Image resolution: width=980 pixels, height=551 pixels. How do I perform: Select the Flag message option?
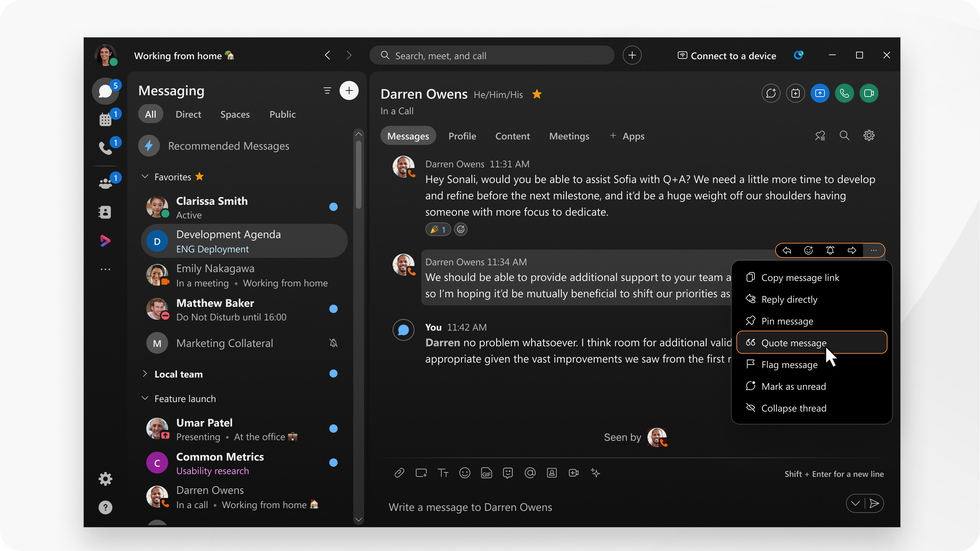[x=789, y=365]
